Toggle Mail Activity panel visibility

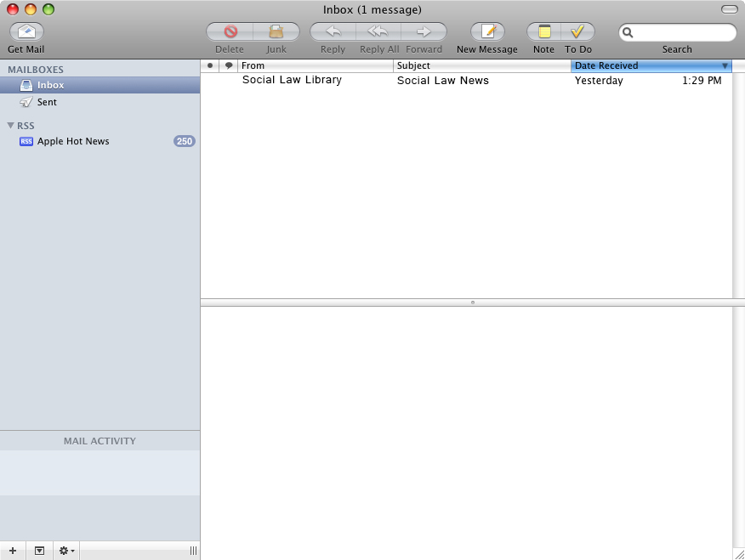39,551
